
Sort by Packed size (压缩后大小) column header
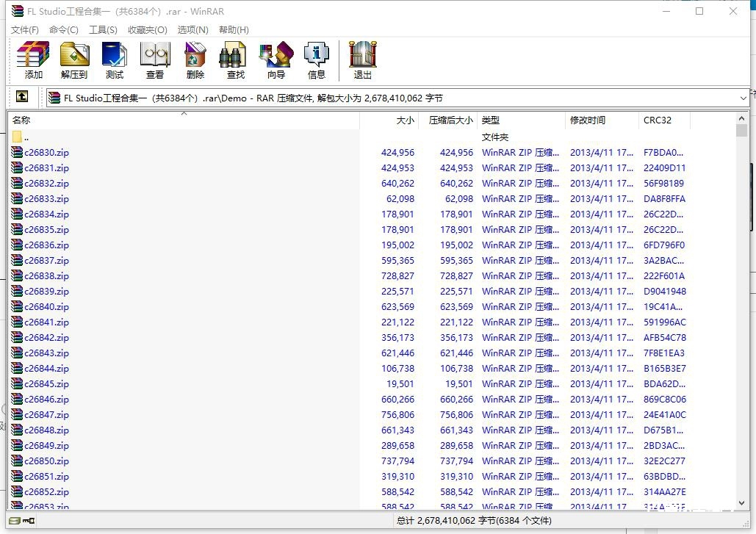(447, 120)
